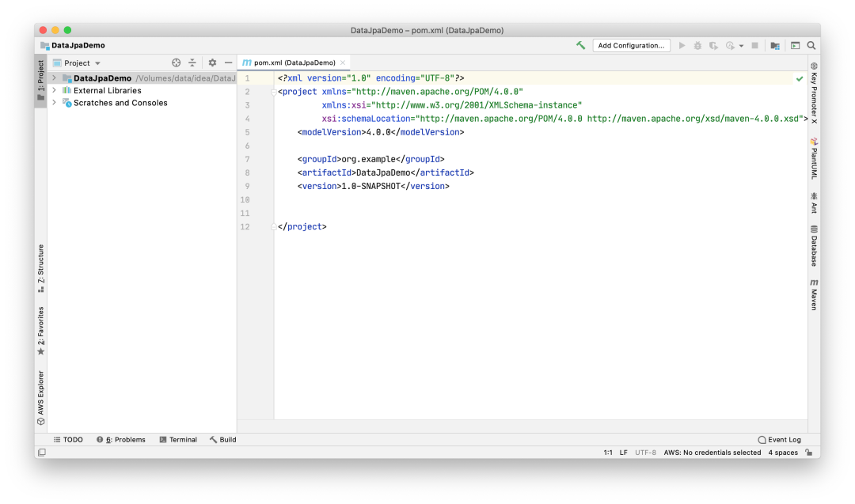Click the Build Project hammer icon
The width and height of the screenshot is (855, 504).
point(581,45)
